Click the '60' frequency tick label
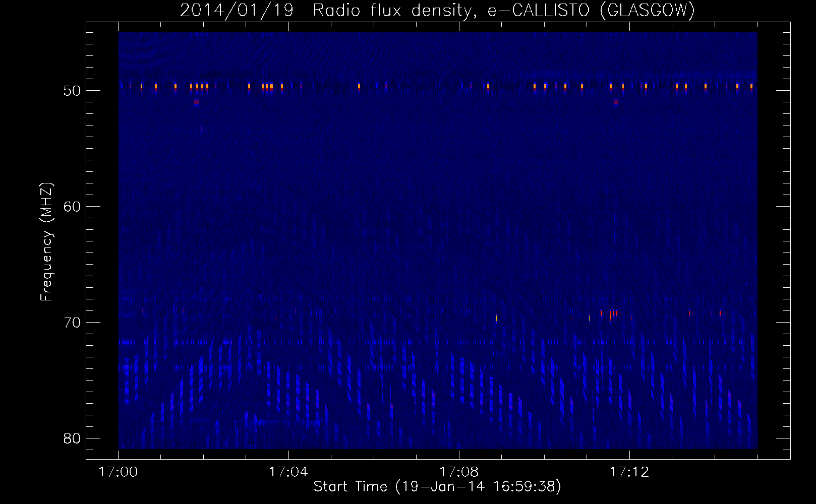 click(72, 207)
